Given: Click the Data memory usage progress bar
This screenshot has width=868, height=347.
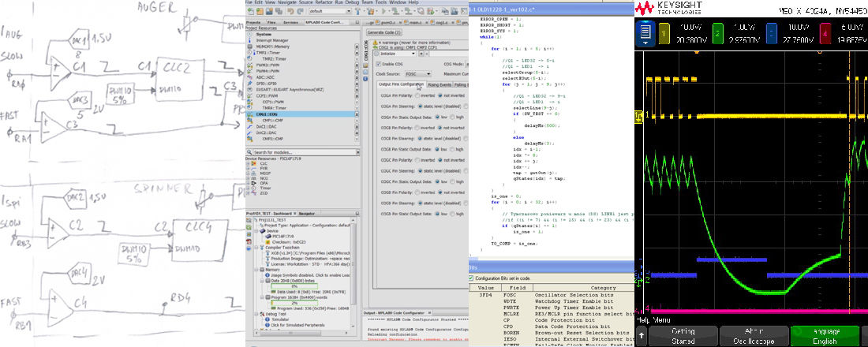Looking at the screenshot, I should [294, 285].
